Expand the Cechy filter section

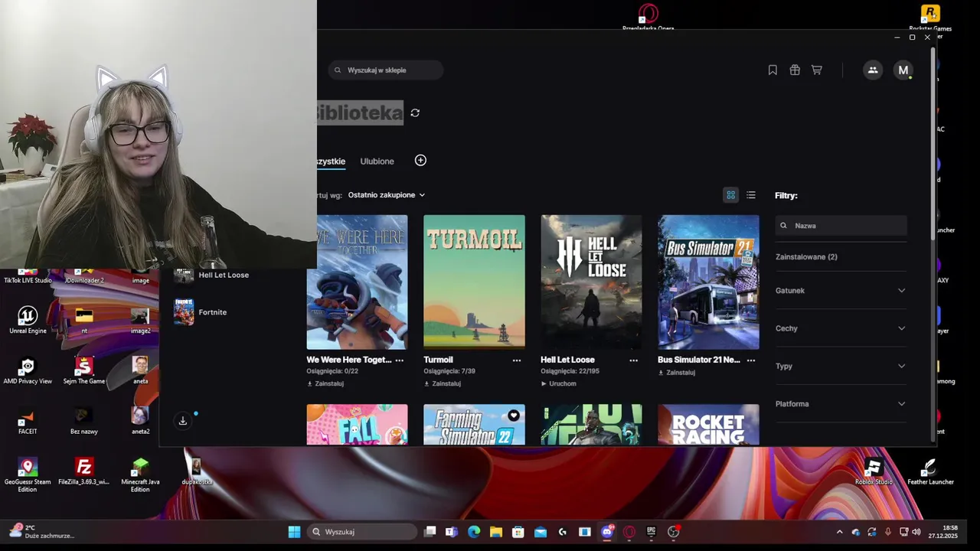[x=841, y=328]
